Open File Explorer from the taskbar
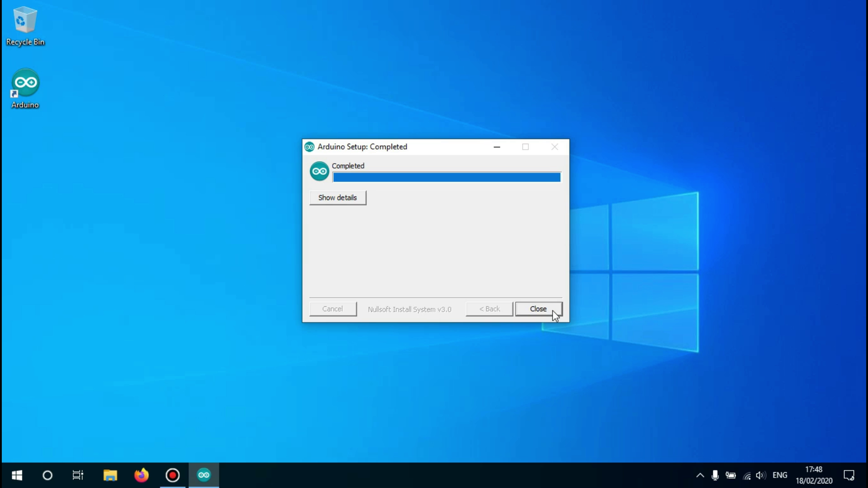868x488 pixels. tap(110, 475)
